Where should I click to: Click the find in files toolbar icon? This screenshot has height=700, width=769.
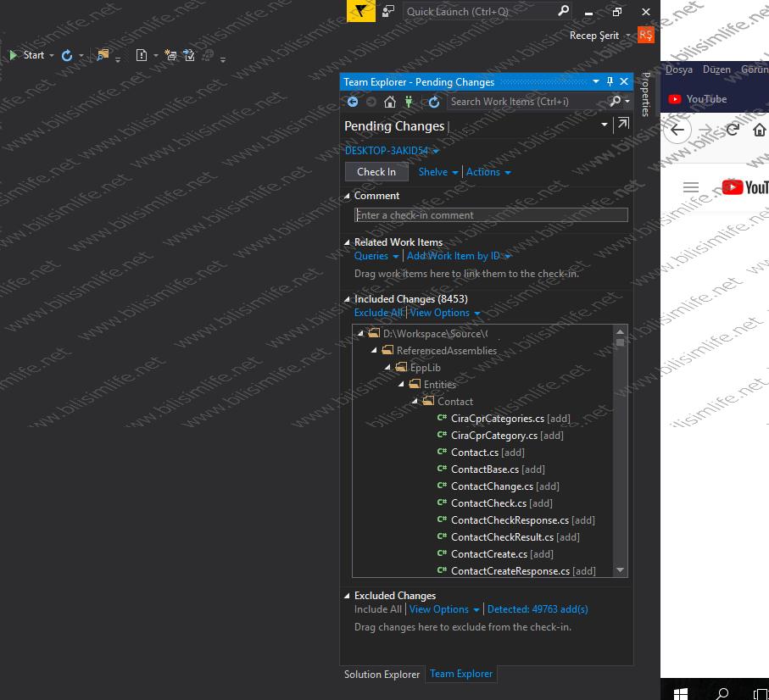[x=103, y=55]
